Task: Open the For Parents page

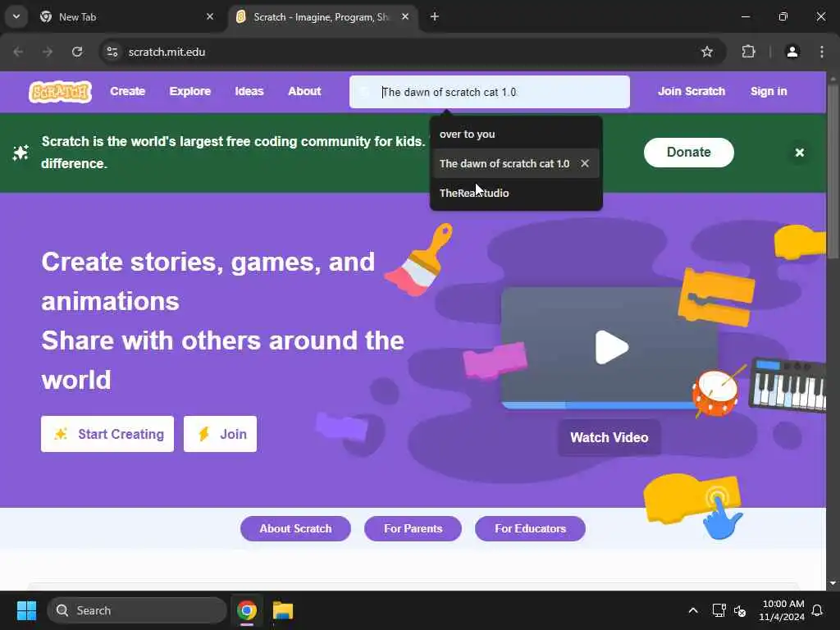Action: 413,529
